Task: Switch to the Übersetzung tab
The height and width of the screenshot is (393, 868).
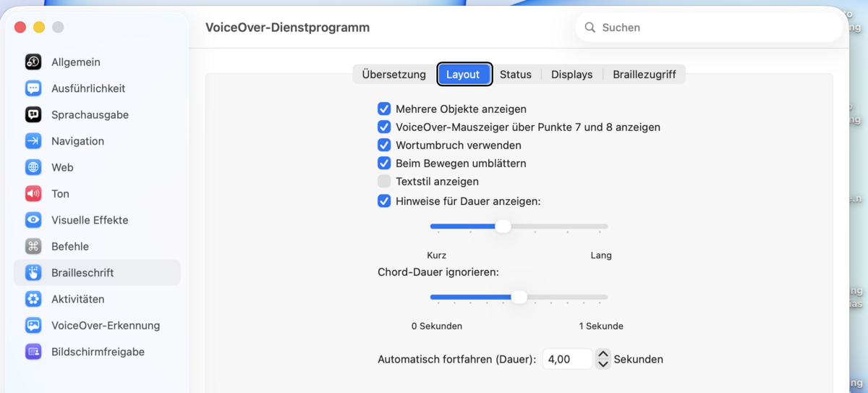Action: (394, 75)
